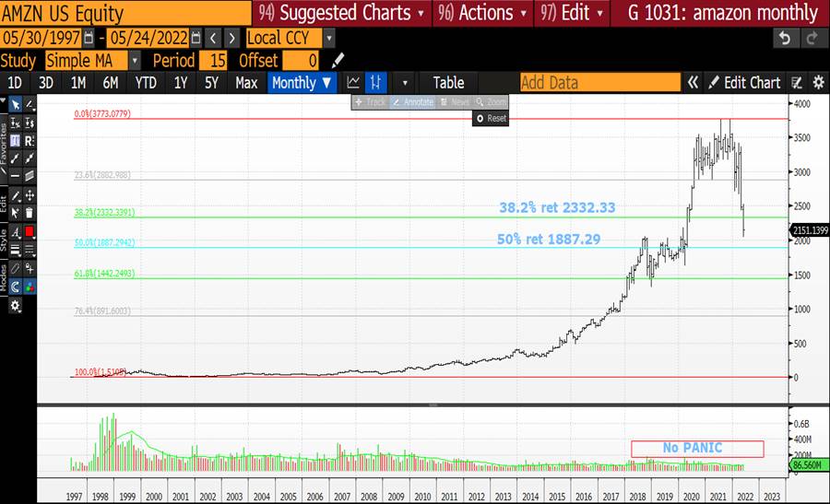Select the wavy line segment tool
Screen dimensions: 830x504
(30, 158)
